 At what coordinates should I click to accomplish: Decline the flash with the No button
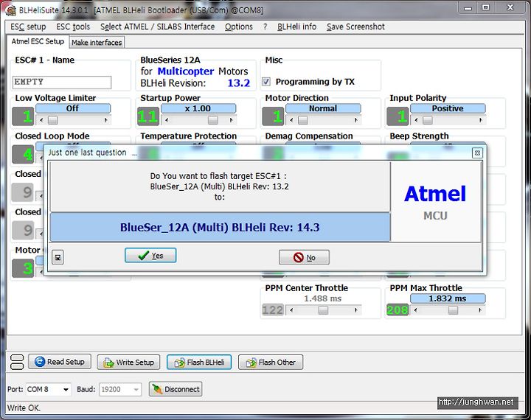[304, 258]
